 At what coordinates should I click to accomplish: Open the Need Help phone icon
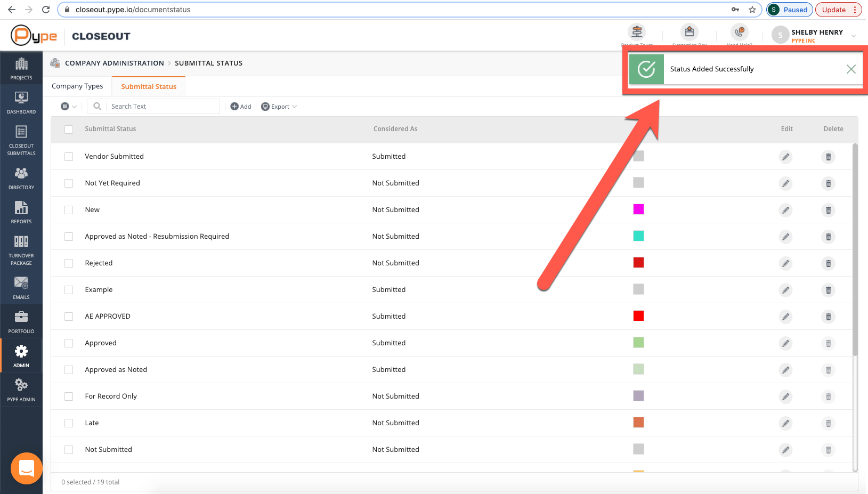[x=740, y=32]
